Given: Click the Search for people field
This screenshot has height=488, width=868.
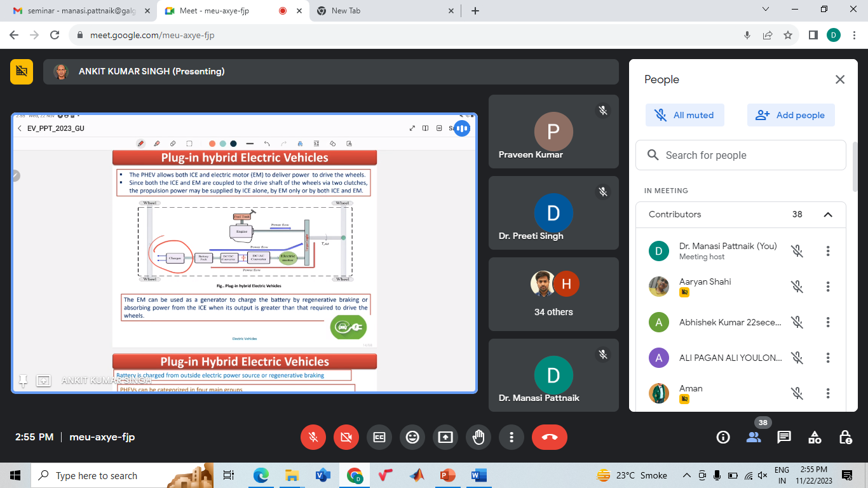Looking at the screenshot, I should 740,155.
